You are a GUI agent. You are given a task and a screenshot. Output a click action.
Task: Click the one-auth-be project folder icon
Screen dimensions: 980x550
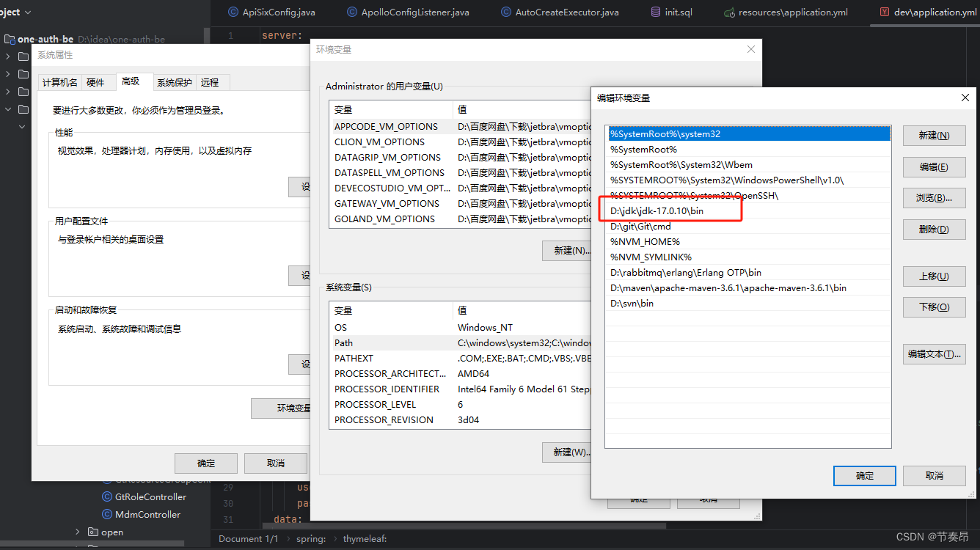click(9, 39)
